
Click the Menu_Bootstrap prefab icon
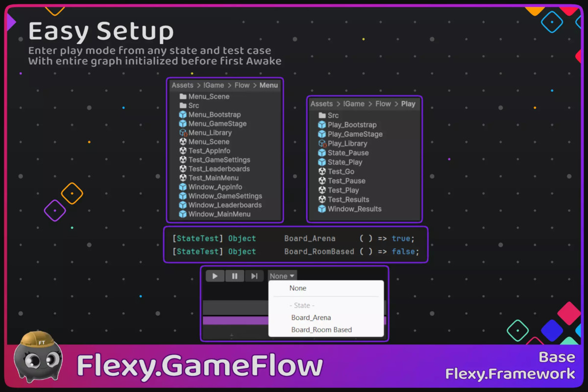click(x=183, y=115)
